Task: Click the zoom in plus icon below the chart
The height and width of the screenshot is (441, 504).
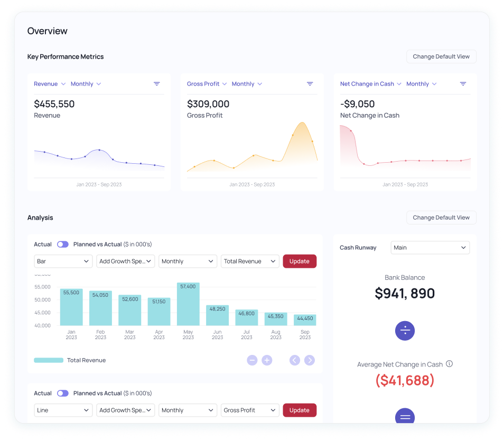Action: (x=267, y=360)
